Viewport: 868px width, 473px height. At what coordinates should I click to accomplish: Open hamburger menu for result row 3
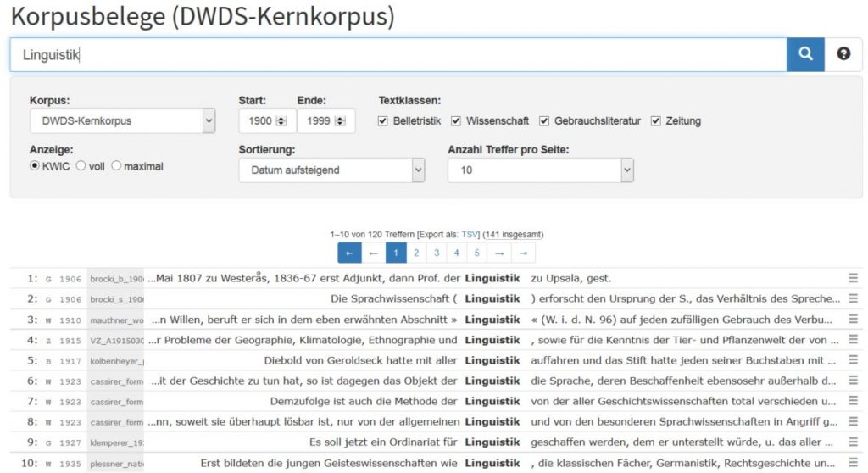tap(853, 320)
